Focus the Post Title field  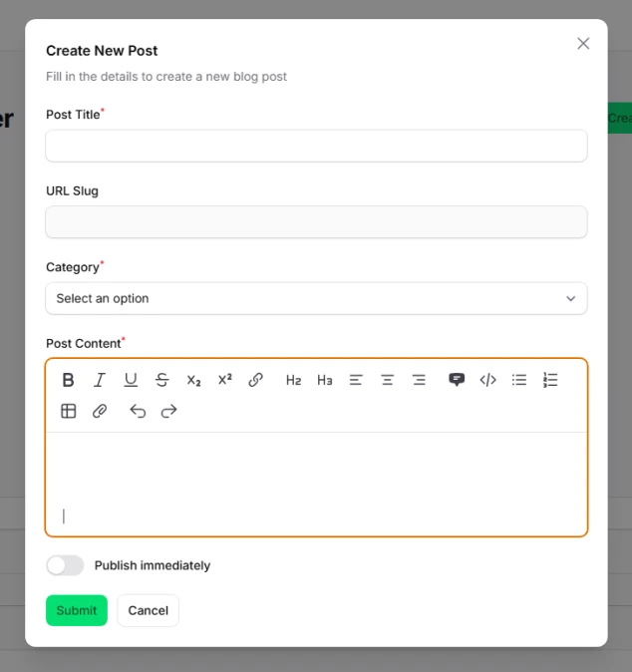pyautogui.click(x=316, y=146)
